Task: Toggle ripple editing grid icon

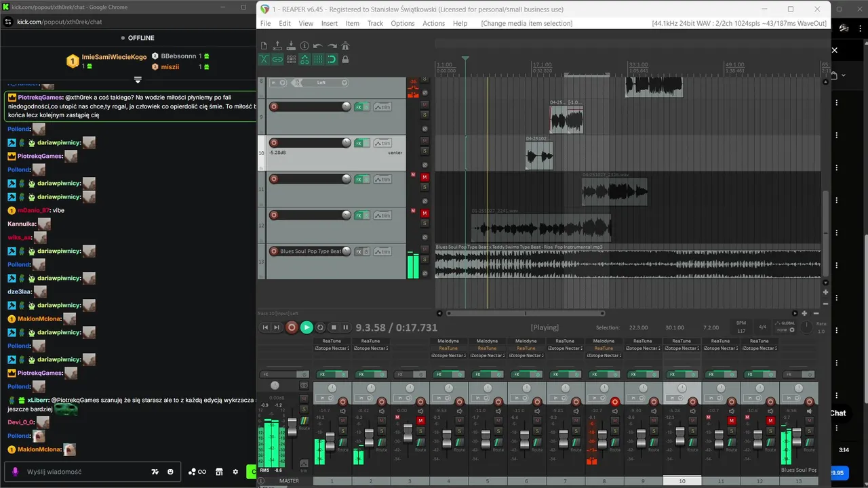Action: (291, 60)
